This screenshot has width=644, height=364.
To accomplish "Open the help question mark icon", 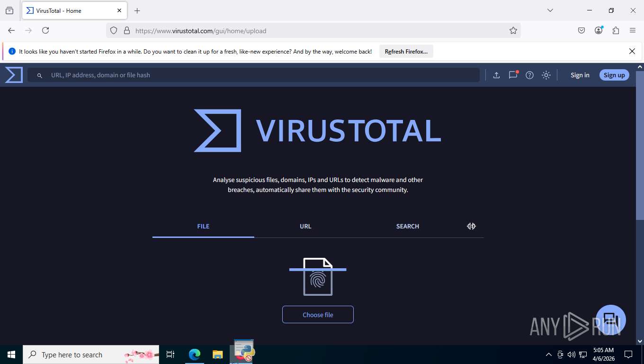I will (x=530, y=75).
